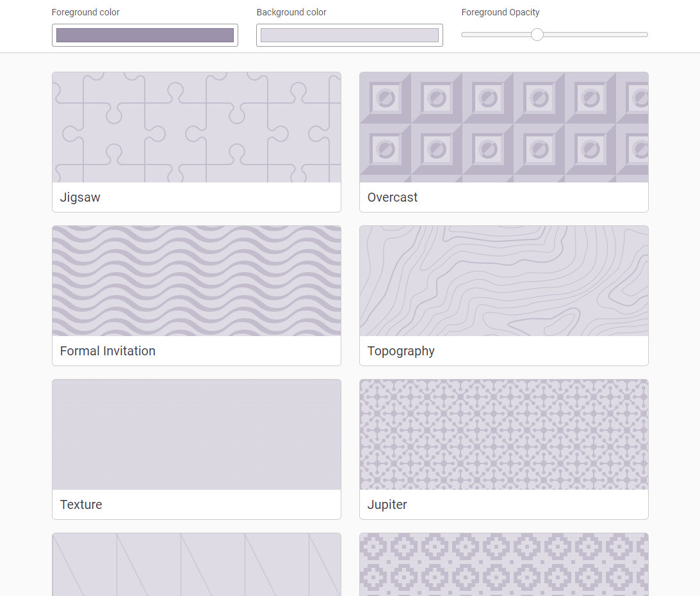Select the Jupiter pattern preview
Screen dimensions: 700x596
pos(504,435)
